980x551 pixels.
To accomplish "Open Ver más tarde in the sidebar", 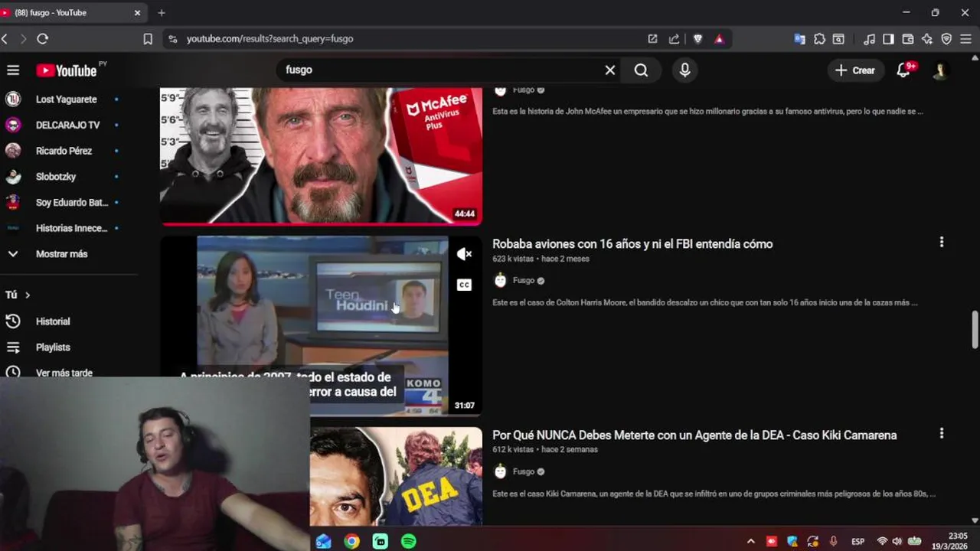I will (x=63, y=371).
